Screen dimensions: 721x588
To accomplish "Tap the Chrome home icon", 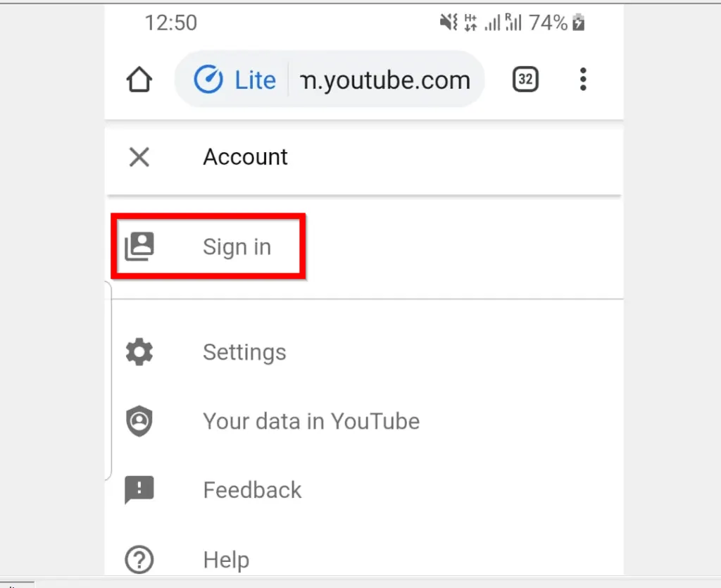I will coord(139,80).
